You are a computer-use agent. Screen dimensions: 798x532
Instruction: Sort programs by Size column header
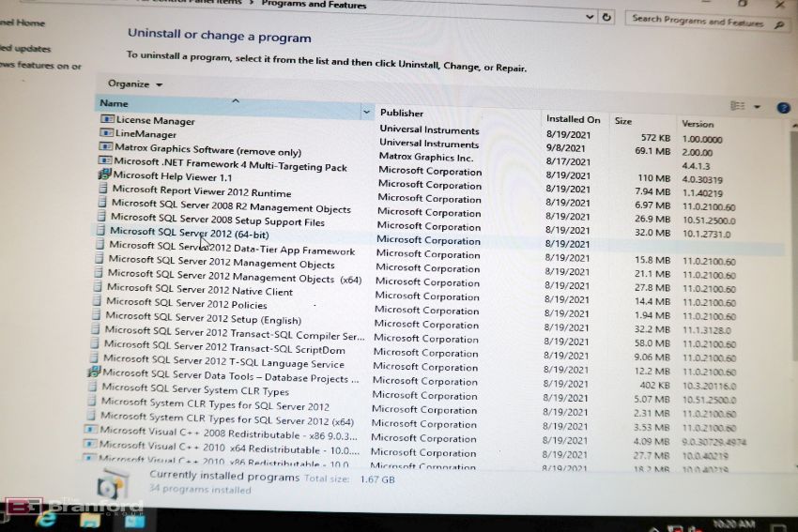click(x=622, y=121)
